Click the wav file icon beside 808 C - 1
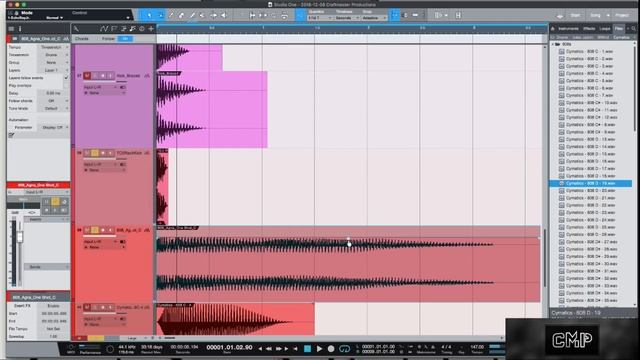This screenshot has height=360, width=640. pos(562,51)
